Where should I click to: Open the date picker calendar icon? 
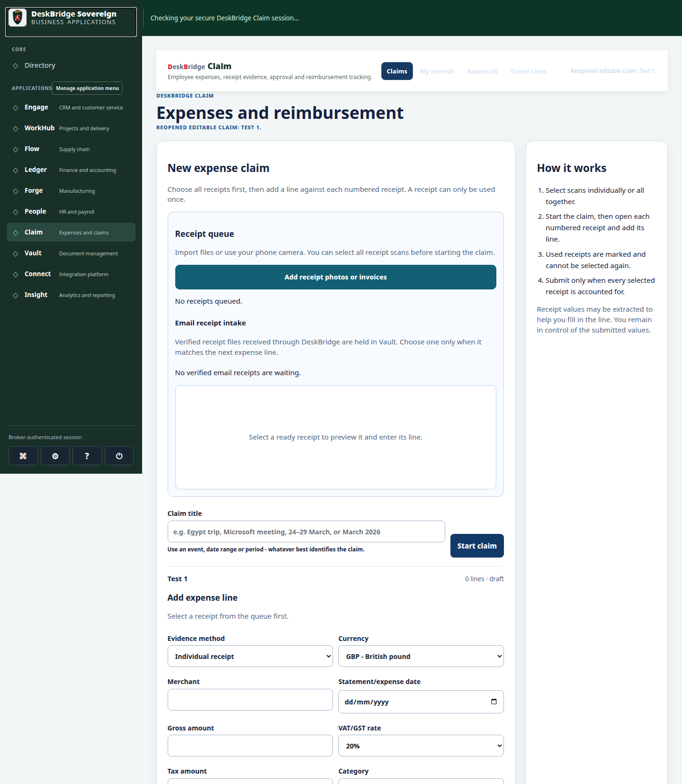pyautogui.click(x=494, y=702)
